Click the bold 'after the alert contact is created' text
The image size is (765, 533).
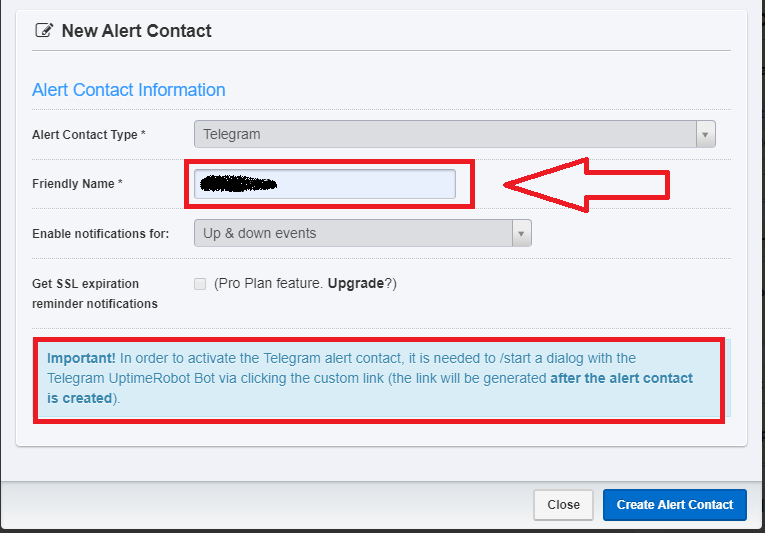[621, 378]
